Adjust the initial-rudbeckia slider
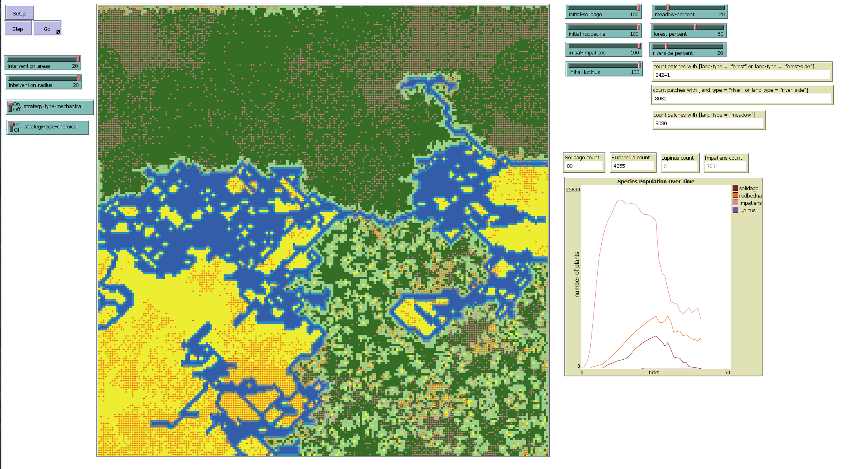 pyautogui.click(x=603, y=28)
